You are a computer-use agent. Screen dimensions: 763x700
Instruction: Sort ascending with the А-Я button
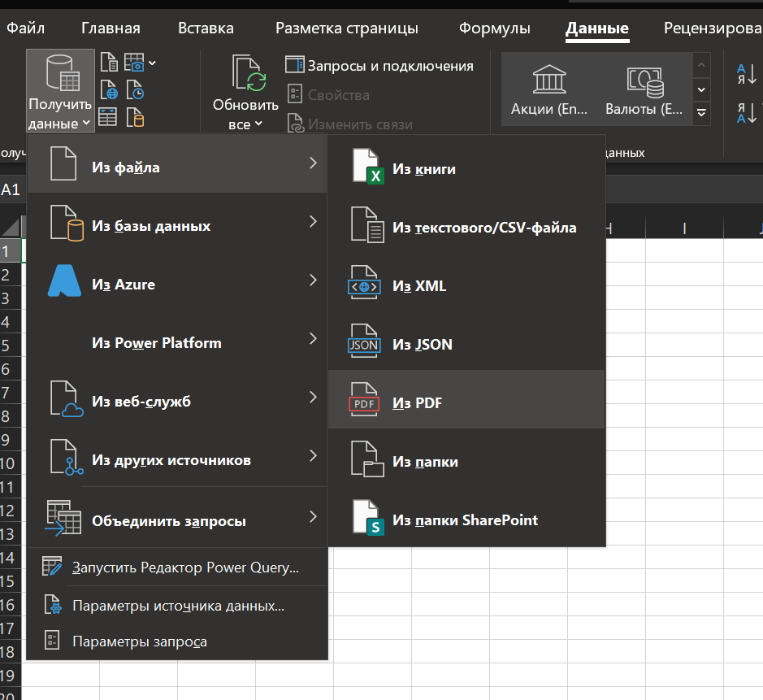[747, 74]
